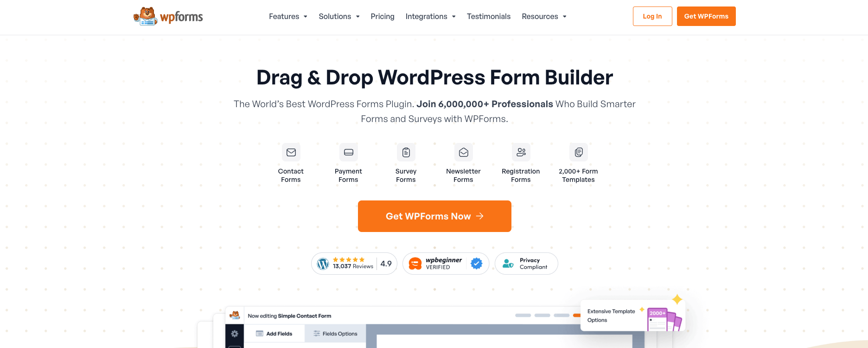
Task: Expand the Integrations dropdown menu
Action: [x=430, y=16]
